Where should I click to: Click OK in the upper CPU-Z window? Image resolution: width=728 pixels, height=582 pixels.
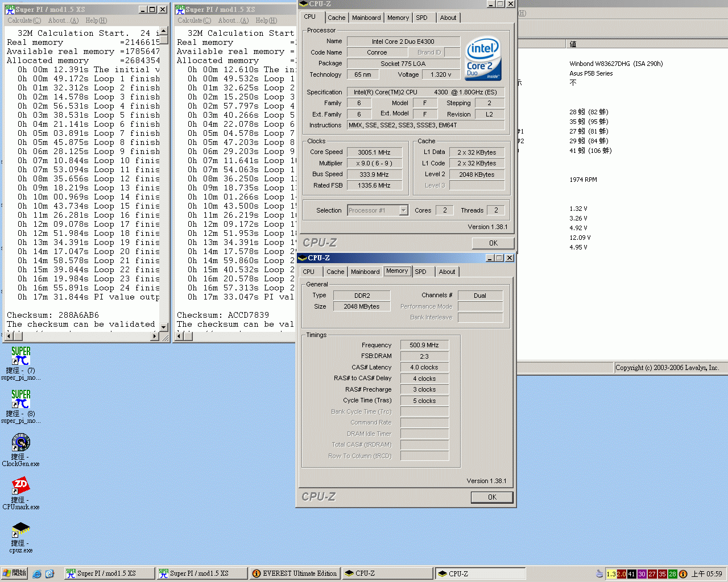pos(493,243)
